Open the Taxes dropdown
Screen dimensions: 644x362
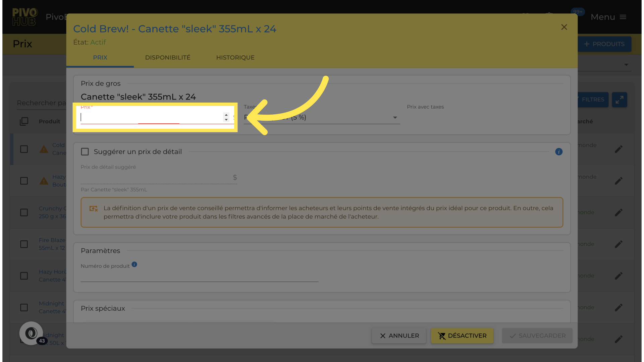(x=394, y=118)
